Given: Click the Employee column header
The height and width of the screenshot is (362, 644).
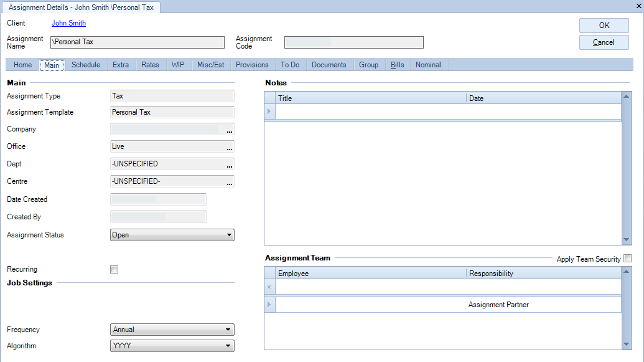Looking at the screenshot, I should tap(371, 274).
